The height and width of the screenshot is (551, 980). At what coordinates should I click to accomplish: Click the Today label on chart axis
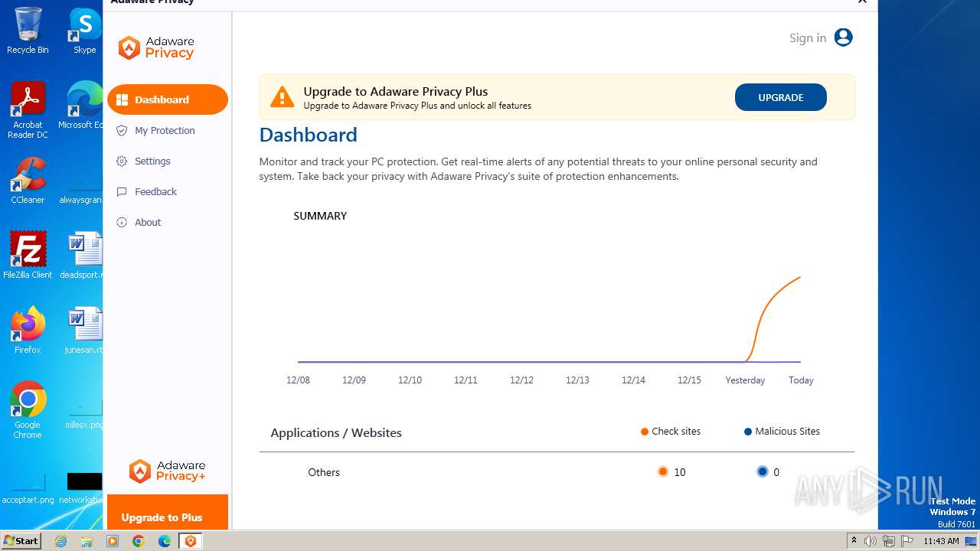[801, 380]
